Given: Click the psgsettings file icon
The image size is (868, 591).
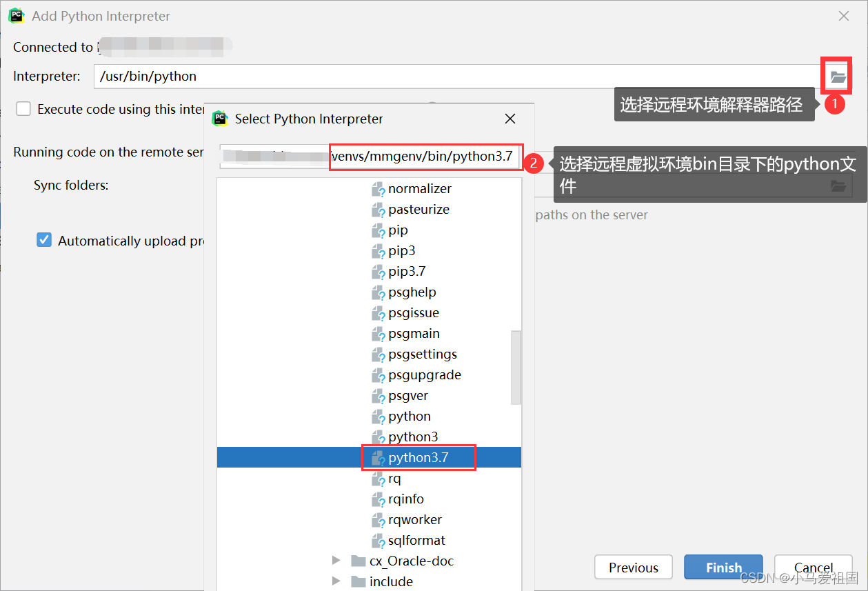Looking at the screenshot, I should pos(378,354).
